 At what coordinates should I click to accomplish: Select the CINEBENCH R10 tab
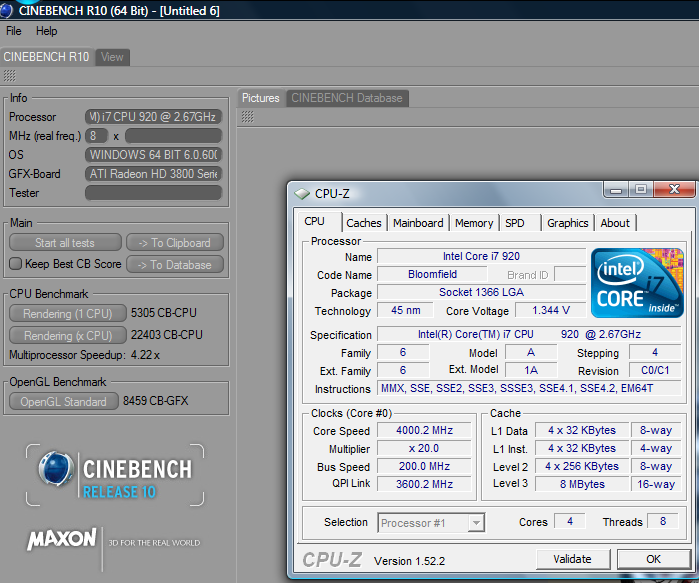coord(46,57)
